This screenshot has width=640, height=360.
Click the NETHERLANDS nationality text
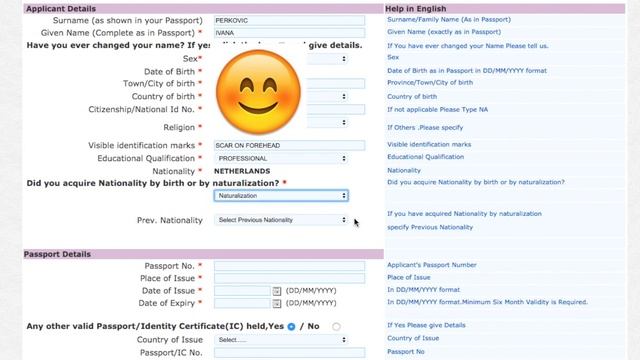(x=242, y=171)
